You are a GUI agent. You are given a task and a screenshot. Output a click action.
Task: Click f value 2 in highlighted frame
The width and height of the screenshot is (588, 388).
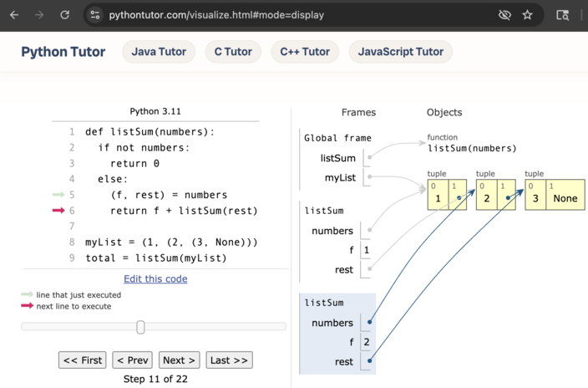coord(367,342)
